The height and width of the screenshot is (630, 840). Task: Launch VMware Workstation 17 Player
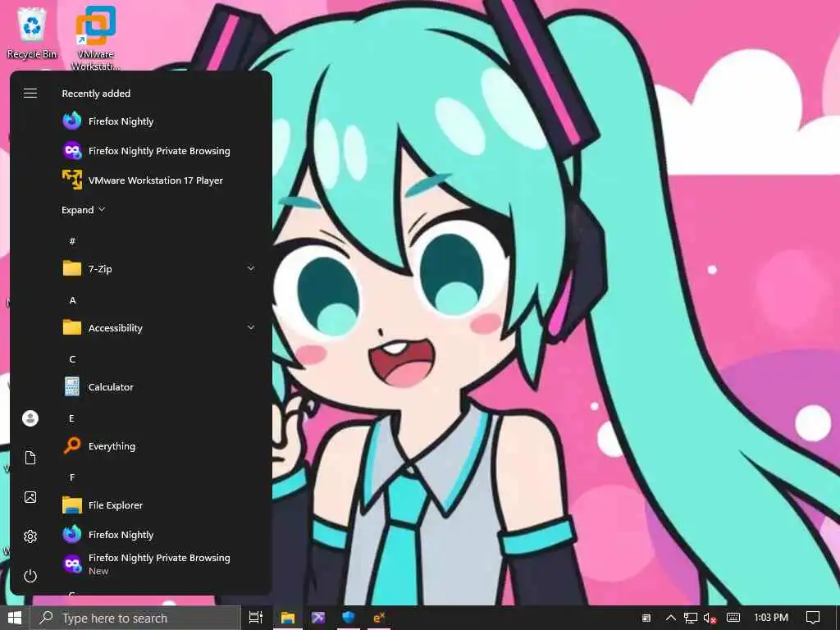(158, 180)
